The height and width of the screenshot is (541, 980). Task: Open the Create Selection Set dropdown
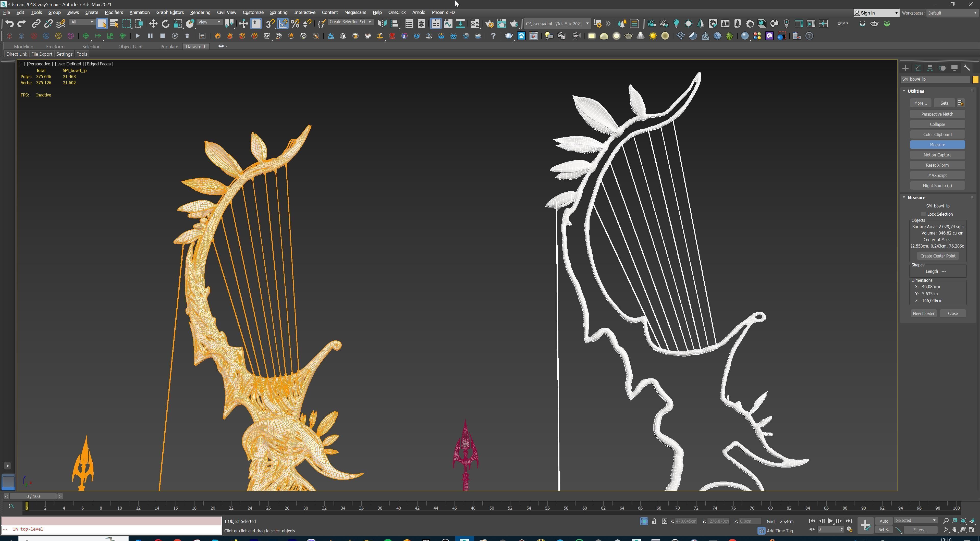point(350,22)
